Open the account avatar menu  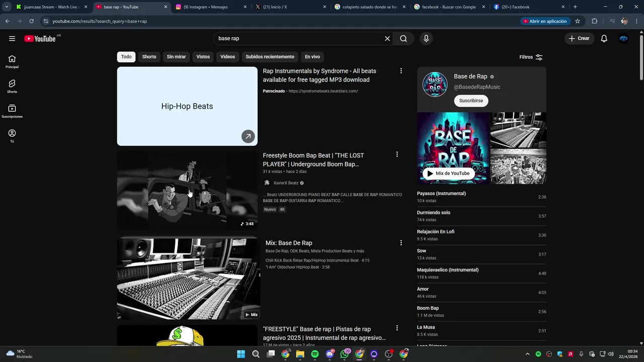pyautogui.click(x=624, y=39)
